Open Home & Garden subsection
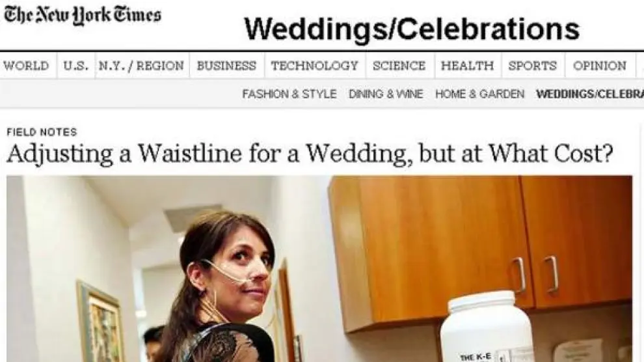644x362 pixels. coord(479,94)
